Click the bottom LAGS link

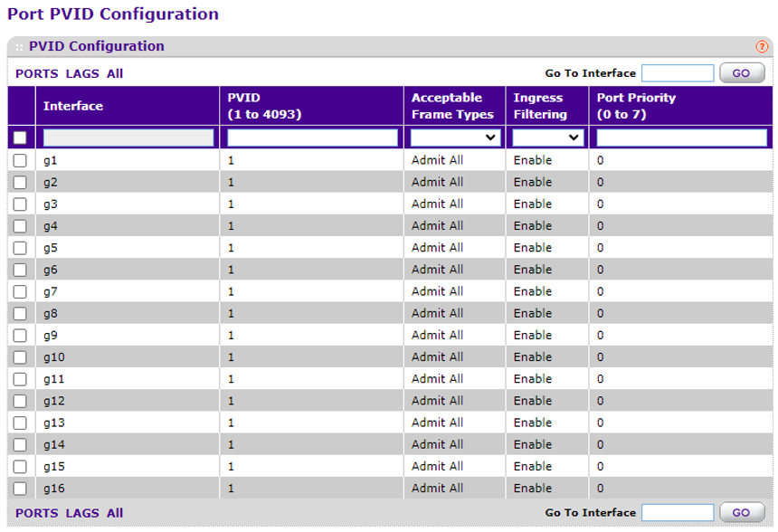pyautogui.click(x=82, y=513)
